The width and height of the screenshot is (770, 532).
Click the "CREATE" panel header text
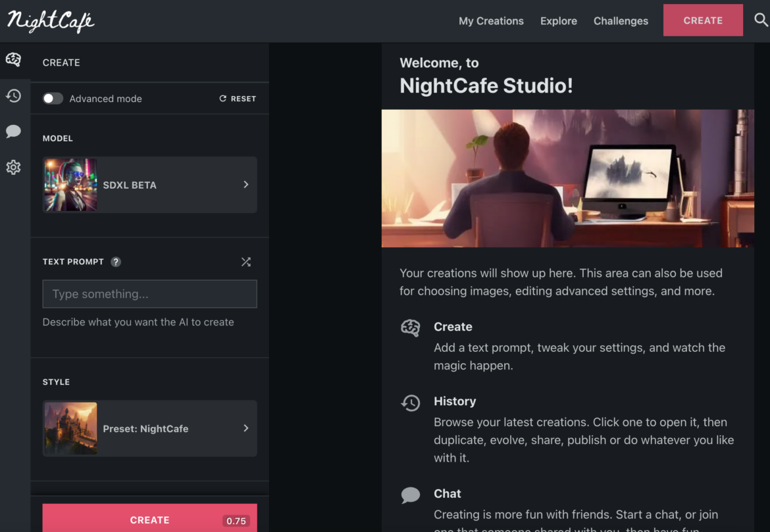pos(61,63)
